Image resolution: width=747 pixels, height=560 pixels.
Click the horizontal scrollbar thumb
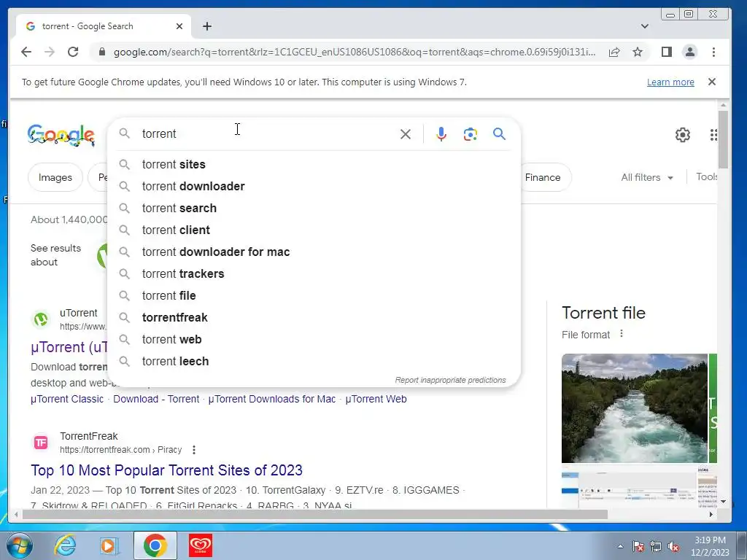tap(315, 514)
